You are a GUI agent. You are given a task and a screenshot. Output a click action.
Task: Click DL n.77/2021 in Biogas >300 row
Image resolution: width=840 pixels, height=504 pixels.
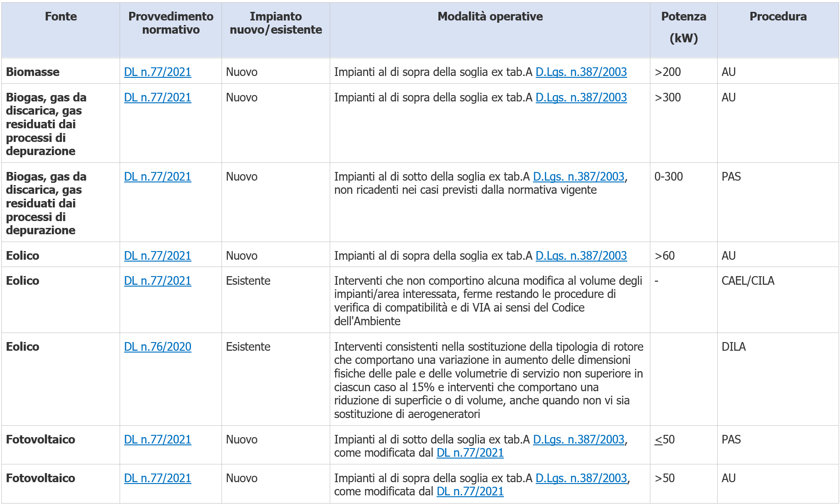pyautogui.click(x=157, y=97)
